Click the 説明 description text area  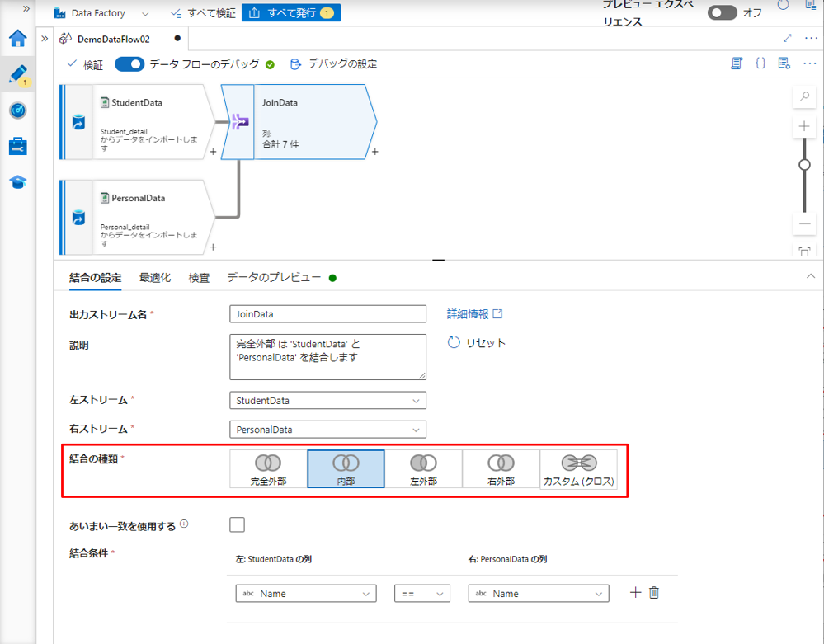pos(328,357)
